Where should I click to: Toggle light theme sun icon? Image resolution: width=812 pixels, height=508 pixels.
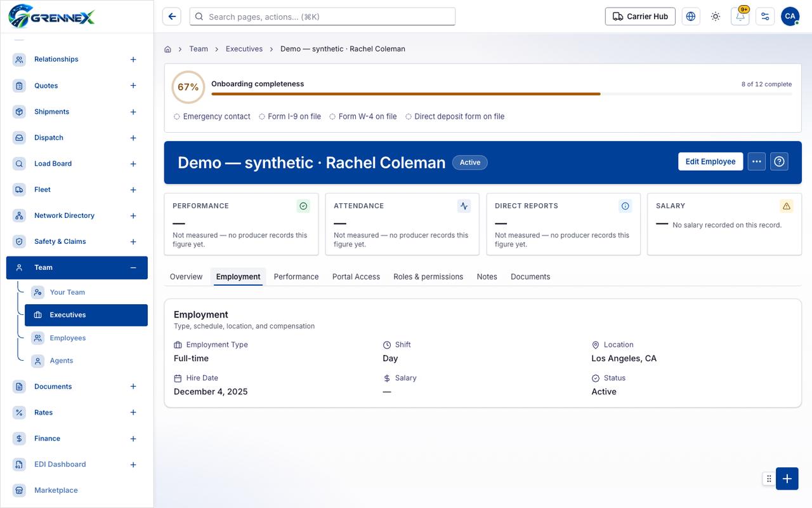click(x=716, y=17)
